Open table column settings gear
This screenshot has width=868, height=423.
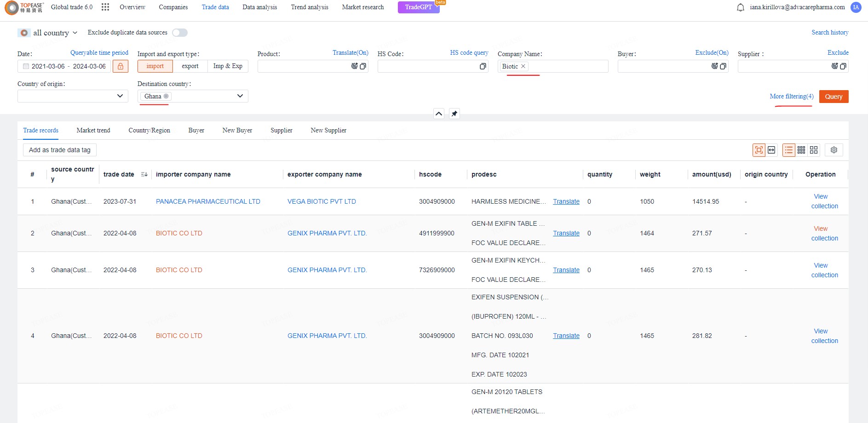pyautogui.click(x=834, y=150)
